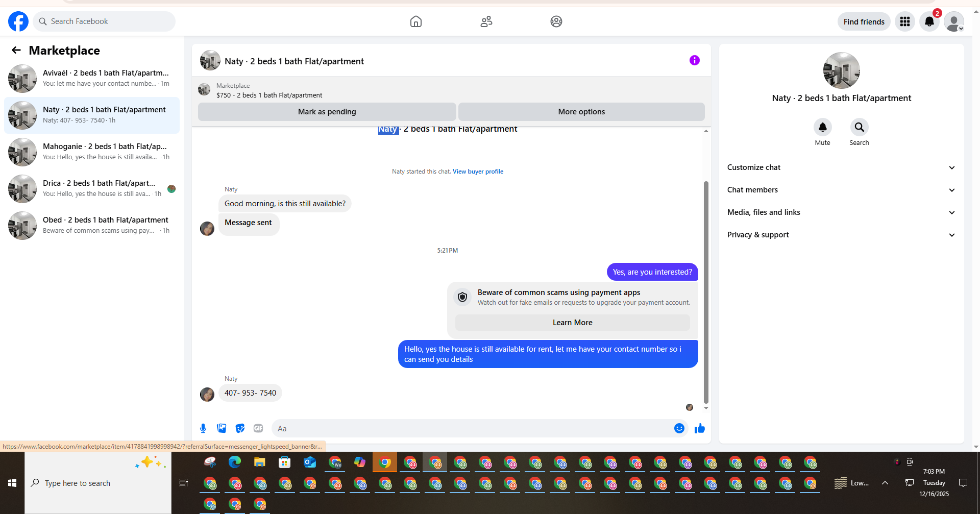Click More options for the listing
The width and height of the screenshot is (980, 514).
pyautogui.click(x=581, y=112)
